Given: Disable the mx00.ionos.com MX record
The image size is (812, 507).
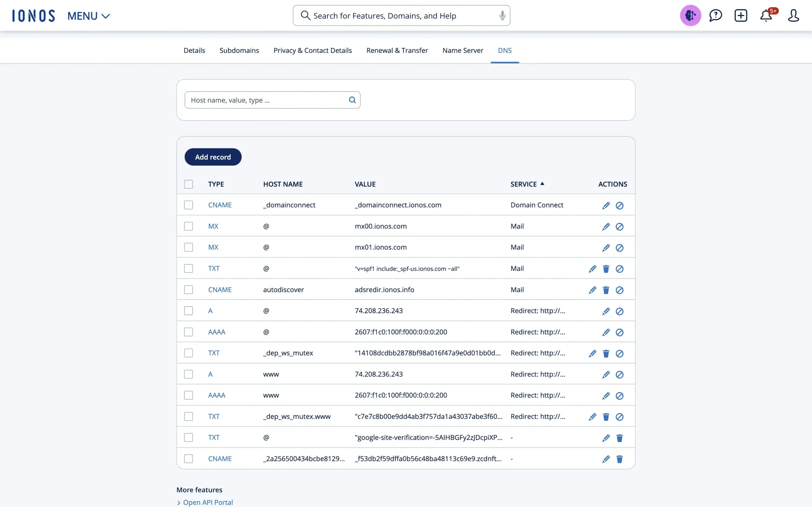Looking at the screenshot, I should [619, 227].
